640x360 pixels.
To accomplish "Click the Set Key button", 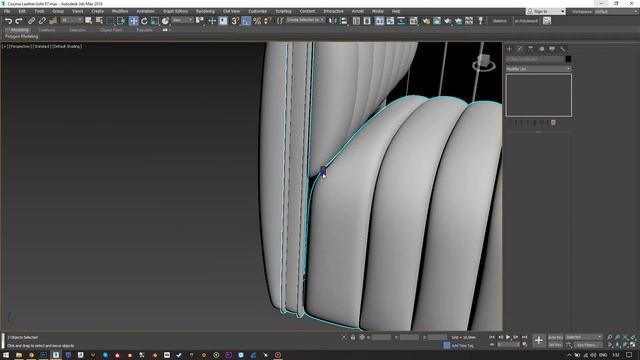I will (x=555, y=345).
